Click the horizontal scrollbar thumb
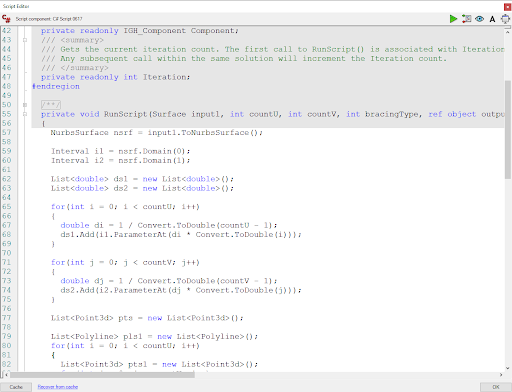The image size is (512, 392). point(102,375)
